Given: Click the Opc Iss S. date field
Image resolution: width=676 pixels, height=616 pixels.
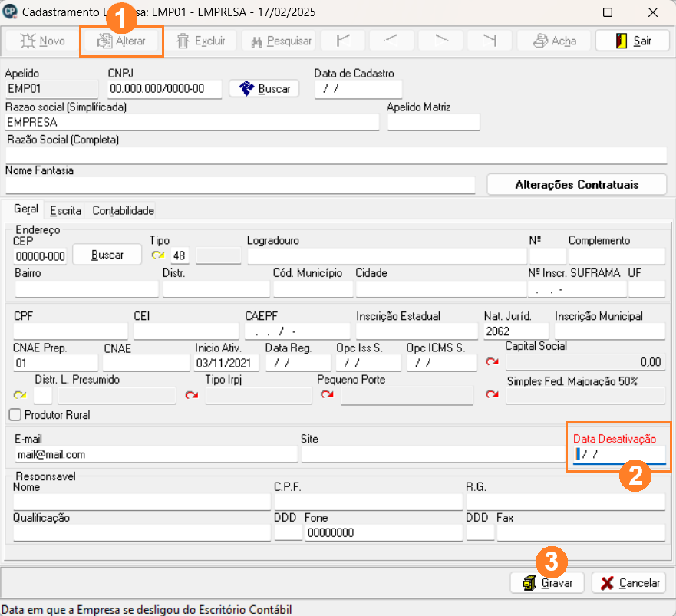Looking at the screenshot, I should point(368,363).
